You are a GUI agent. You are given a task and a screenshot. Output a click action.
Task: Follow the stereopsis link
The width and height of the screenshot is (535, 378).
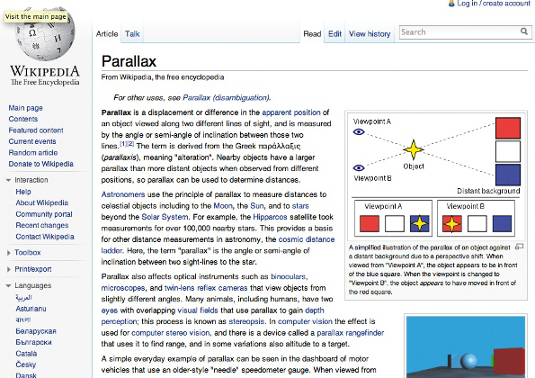(246, 321)
